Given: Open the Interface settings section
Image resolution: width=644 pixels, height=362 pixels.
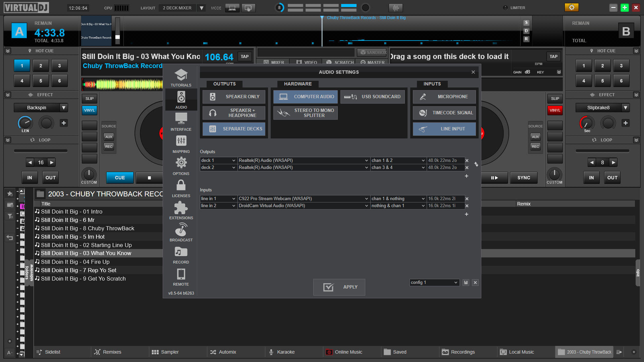Looking at the screenshot, I should click(181, 122).
